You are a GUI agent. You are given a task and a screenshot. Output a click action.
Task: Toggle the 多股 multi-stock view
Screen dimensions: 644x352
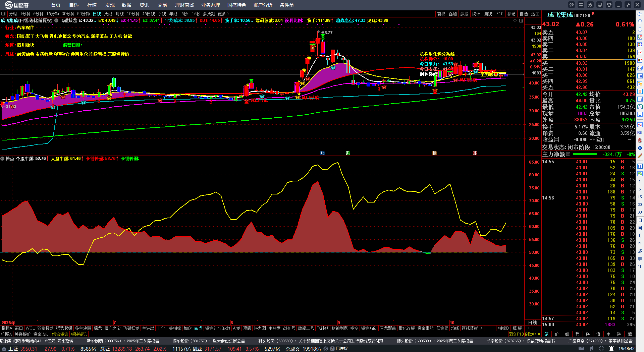click(464, 14)
